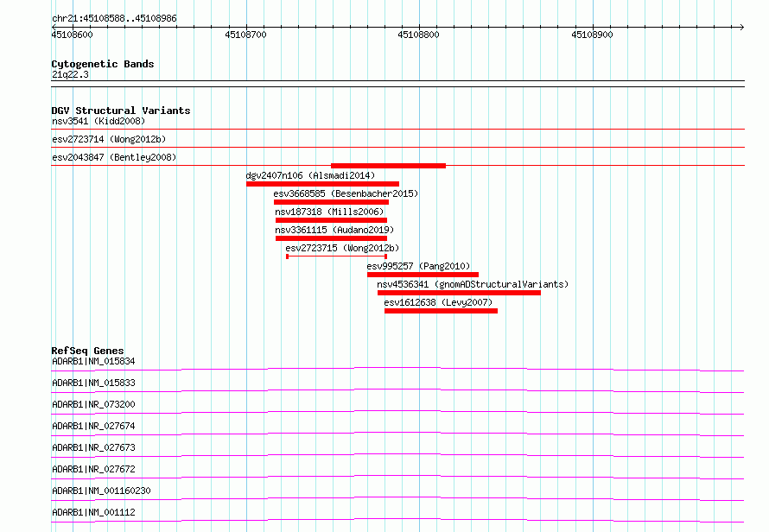Click the red bar below nsv3361115
769x532 pixels.
click(331, 238)
